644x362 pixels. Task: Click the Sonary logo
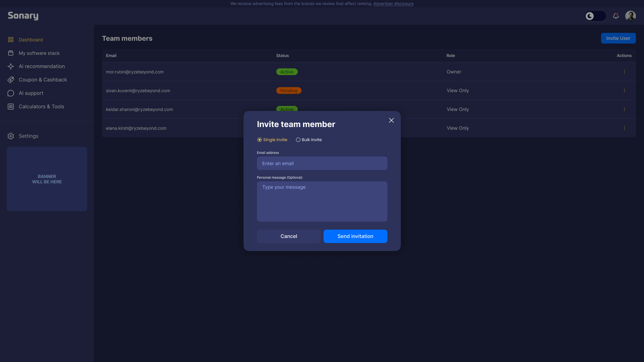[x=23, y=16]
